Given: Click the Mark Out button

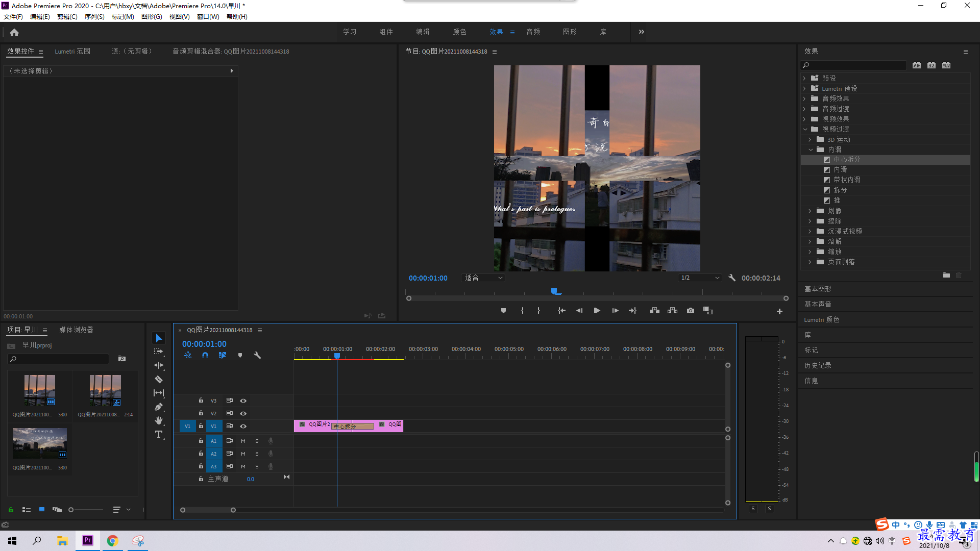Looking at the screenshot, I should click(538, 311).
